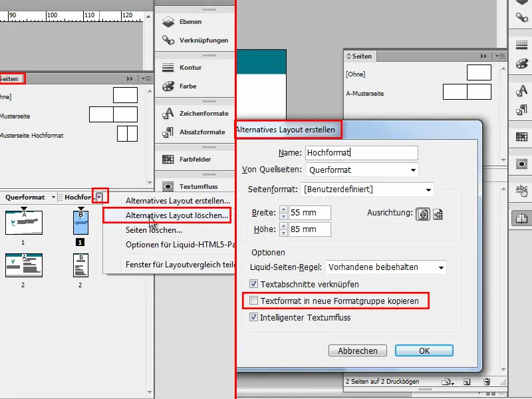532x399 pixels.
Task: Click swatches grid icon in the icon-only dock
Action: [521, 137]
